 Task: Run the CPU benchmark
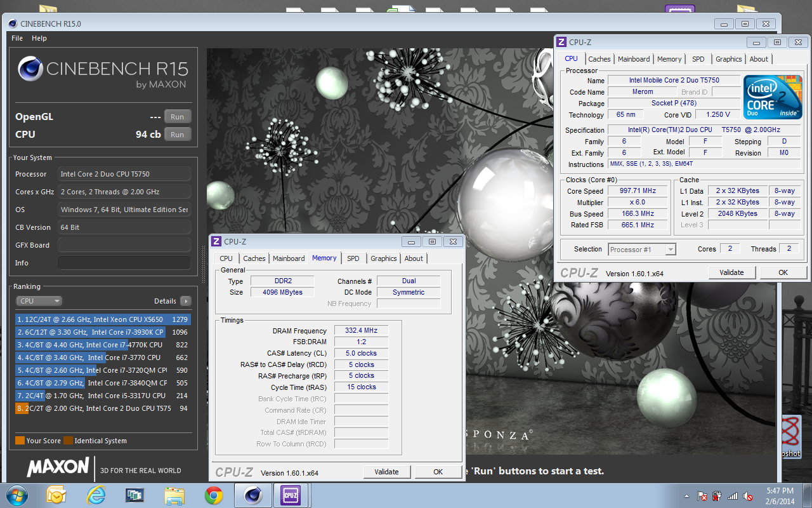click(x=178, y=135)
